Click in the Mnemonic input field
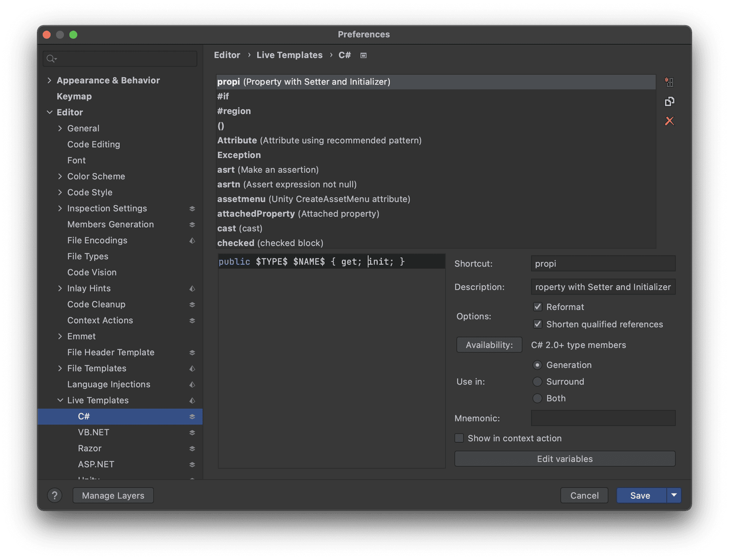The width and height of the screenshot is (729, 560). (x=603, y=418)
